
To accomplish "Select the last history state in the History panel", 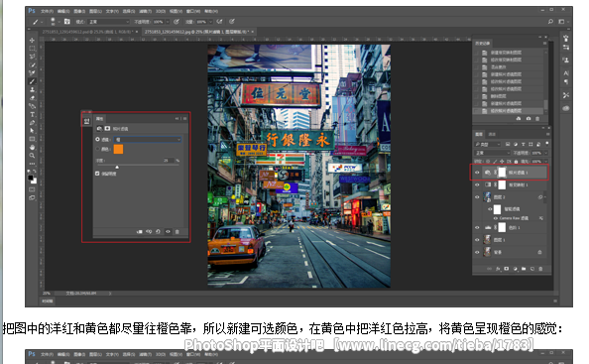I will [x=509, y=111].
